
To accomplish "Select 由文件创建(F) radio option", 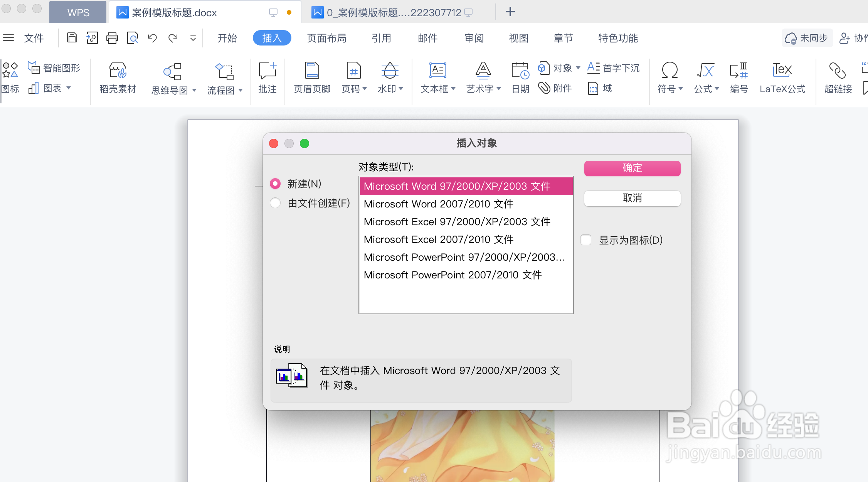I will pyautogui.click(x=275, y=203).
